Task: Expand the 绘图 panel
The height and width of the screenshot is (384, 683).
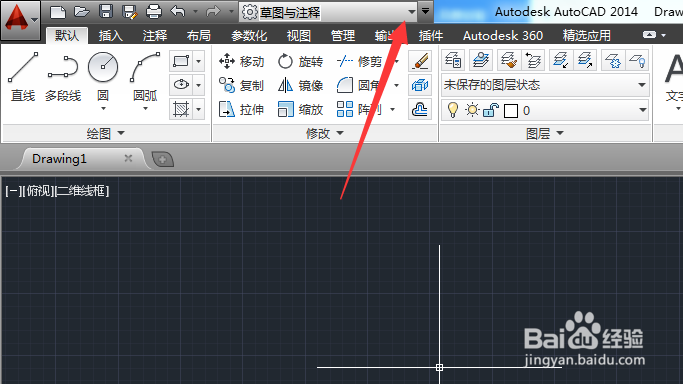Action: (x=106, y=133)
